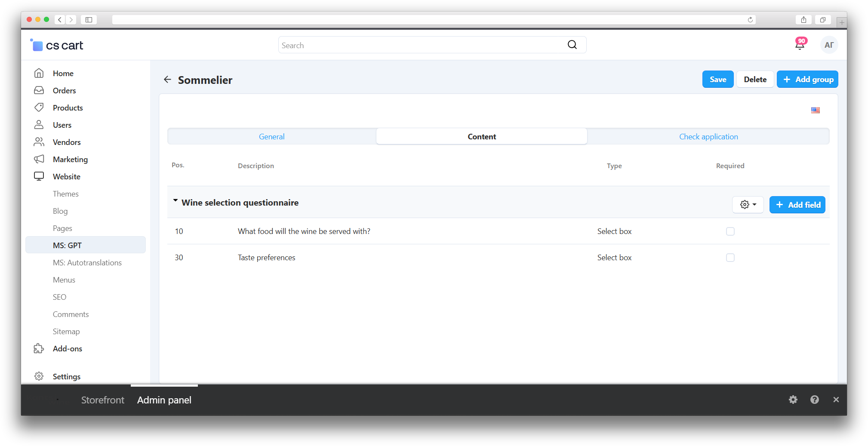This screenshot has height=446, width=868.
Task: Open the Website monitor icon
Action: coord(39,176)
